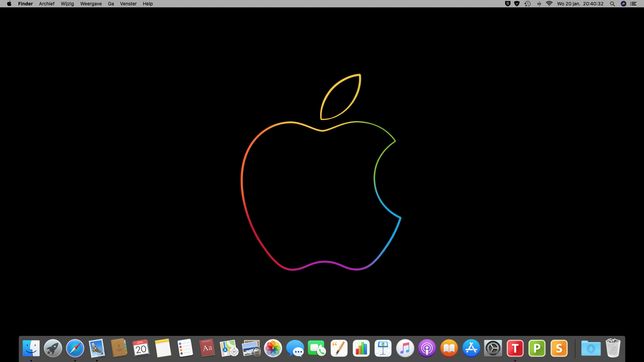Open Calendar showing JAN 20
The height and width of the screenshot is (362, 644).
(141, 348)
